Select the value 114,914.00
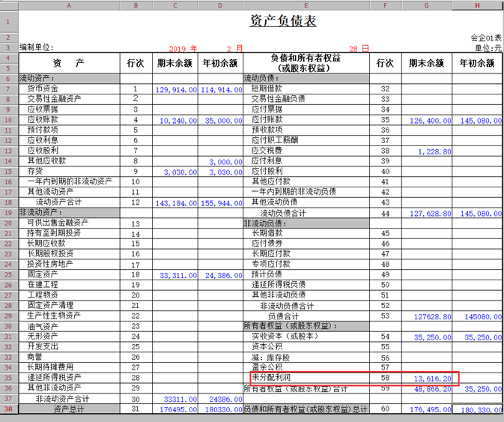Screen dimensions: 504x422 coord(221,90)
